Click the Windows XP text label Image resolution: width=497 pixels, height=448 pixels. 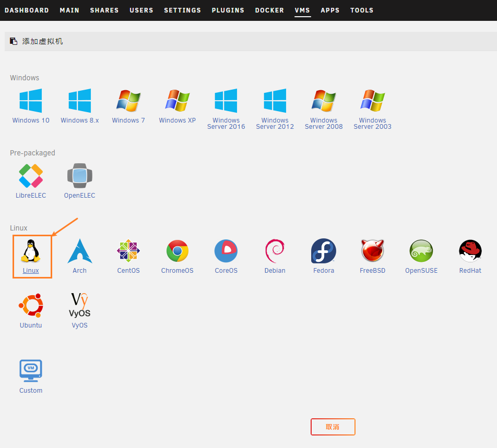pos(177,120)
